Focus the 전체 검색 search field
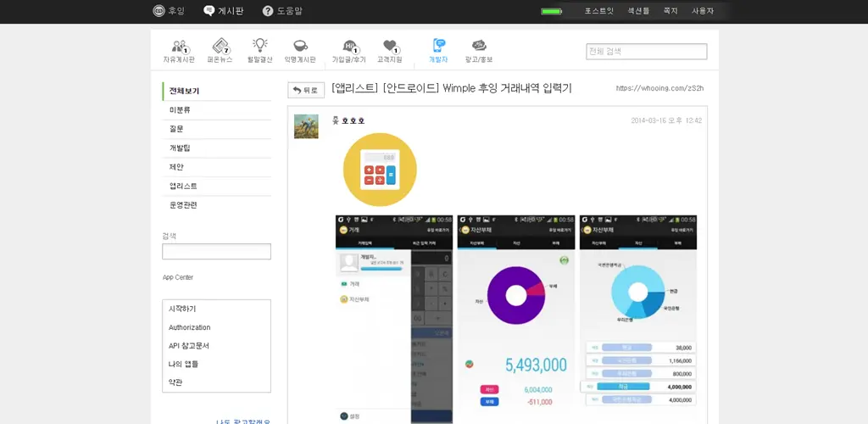This screenshot has width=868, height=424. pos(647,52)
